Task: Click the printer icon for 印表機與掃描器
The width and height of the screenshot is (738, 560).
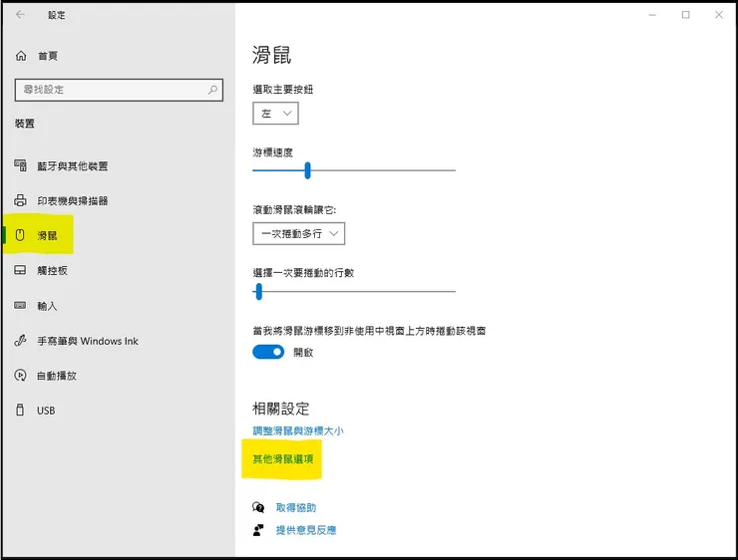Action: pos(20,200)
